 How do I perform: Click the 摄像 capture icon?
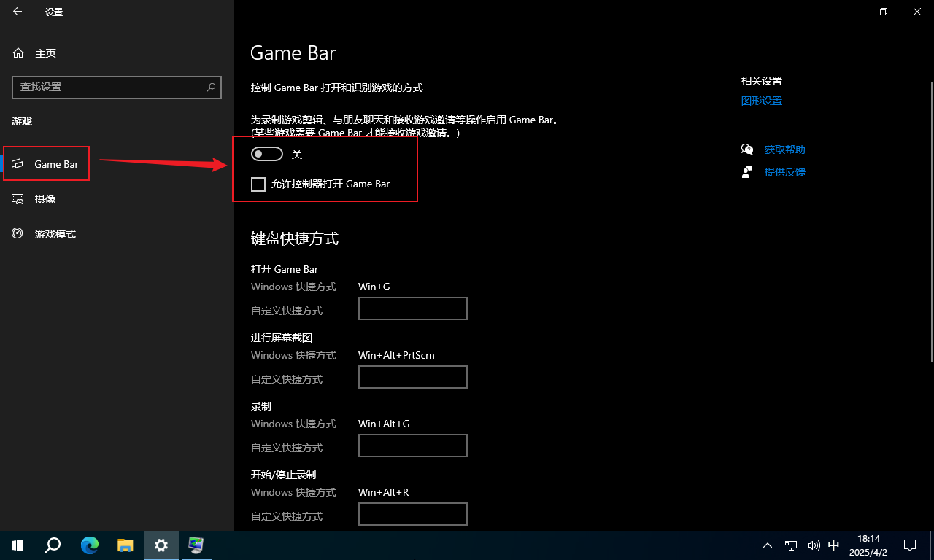point(18,199)
